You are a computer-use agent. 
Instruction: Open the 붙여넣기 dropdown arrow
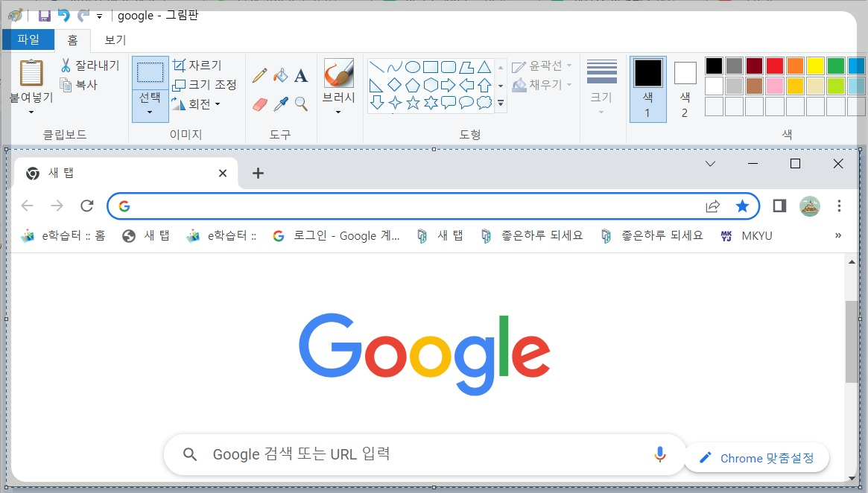coord(31,112)
